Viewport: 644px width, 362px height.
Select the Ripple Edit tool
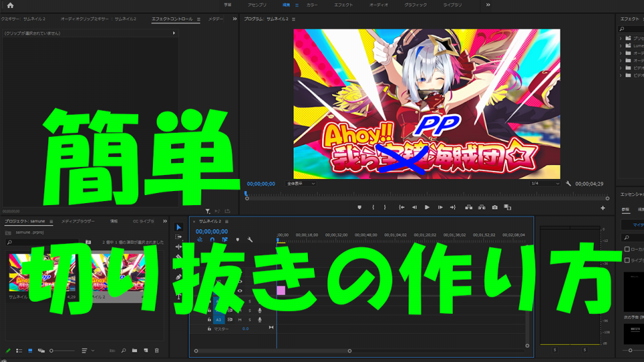coord(178,247)
